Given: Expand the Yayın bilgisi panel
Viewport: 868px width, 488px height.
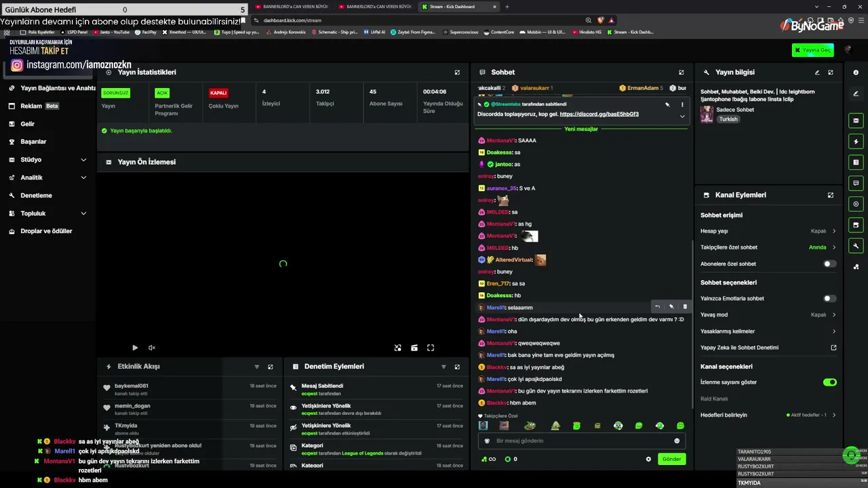Looking at the screenshot, I should (x=831, y=73).
